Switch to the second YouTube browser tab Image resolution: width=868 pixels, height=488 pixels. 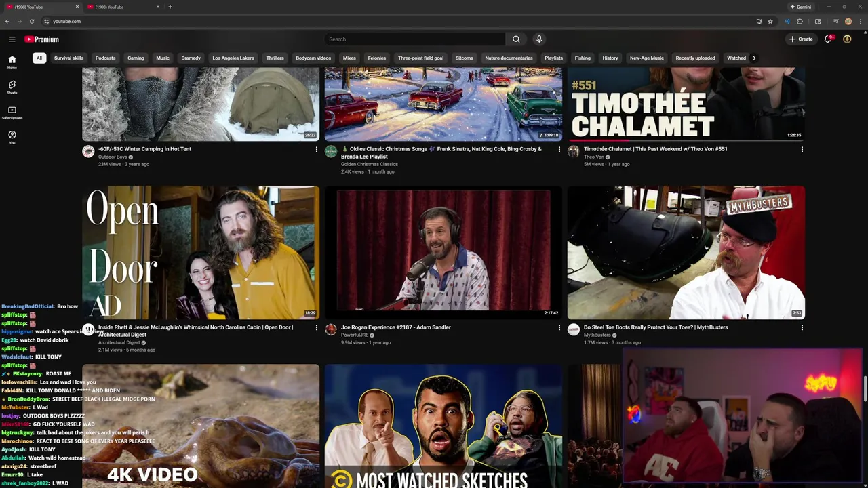click(122, 7)
